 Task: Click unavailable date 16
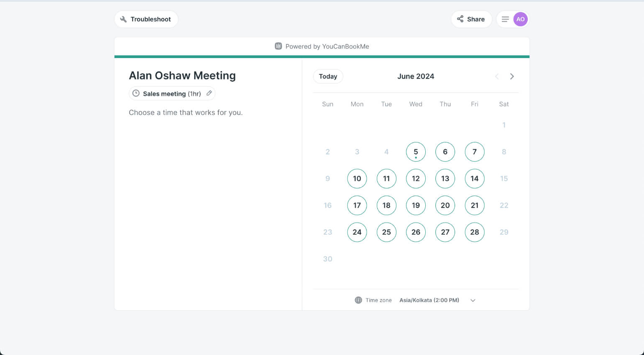(x=328, y=205)
